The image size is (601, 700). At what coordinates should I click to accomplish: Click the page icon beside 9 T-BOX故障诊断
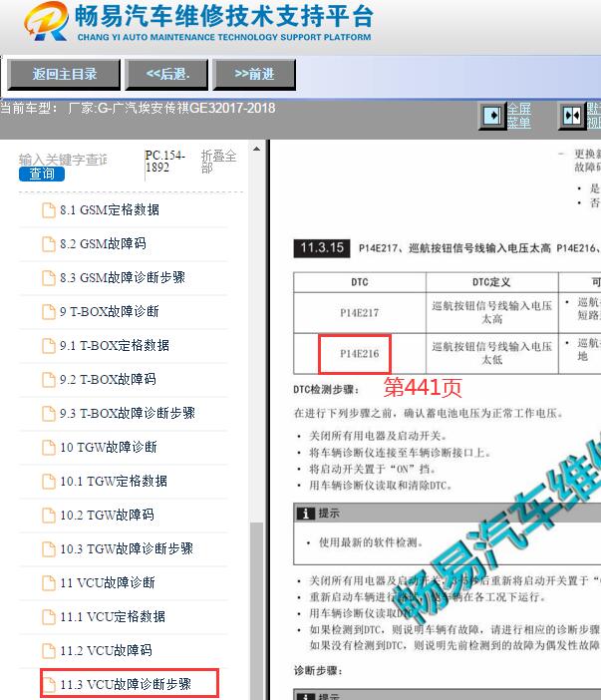pyautogui.click(x=49, y=312)
